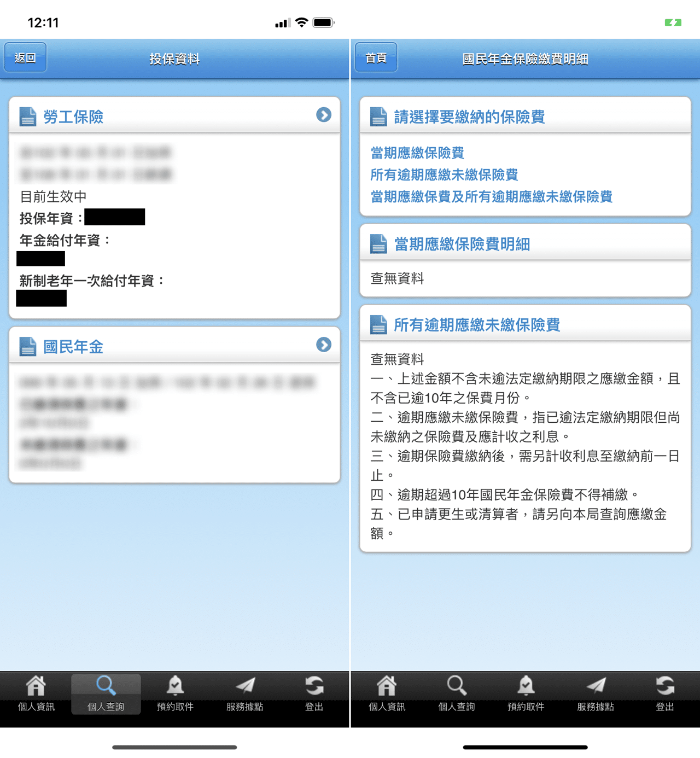Click the 勞工保險 heading text
Image resolution: width=700 pixels, height=758 pixels.
tap(73, 117)
